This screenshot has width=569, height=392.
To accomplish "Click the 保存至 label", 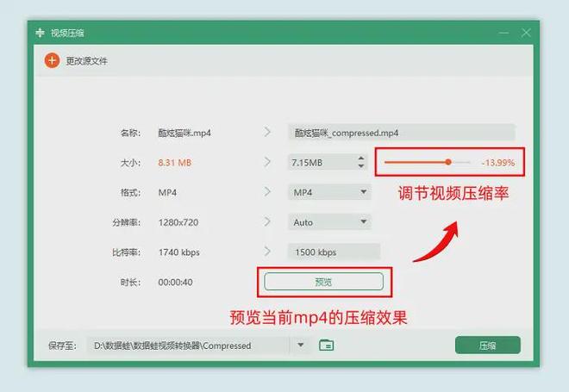I will click(x=62, y=345).
